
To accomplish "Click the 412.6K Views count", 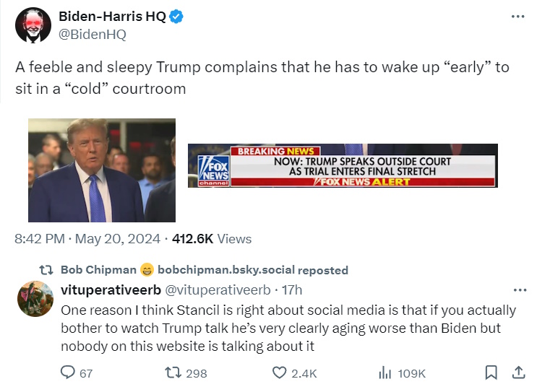I will (x=213, y=238).
